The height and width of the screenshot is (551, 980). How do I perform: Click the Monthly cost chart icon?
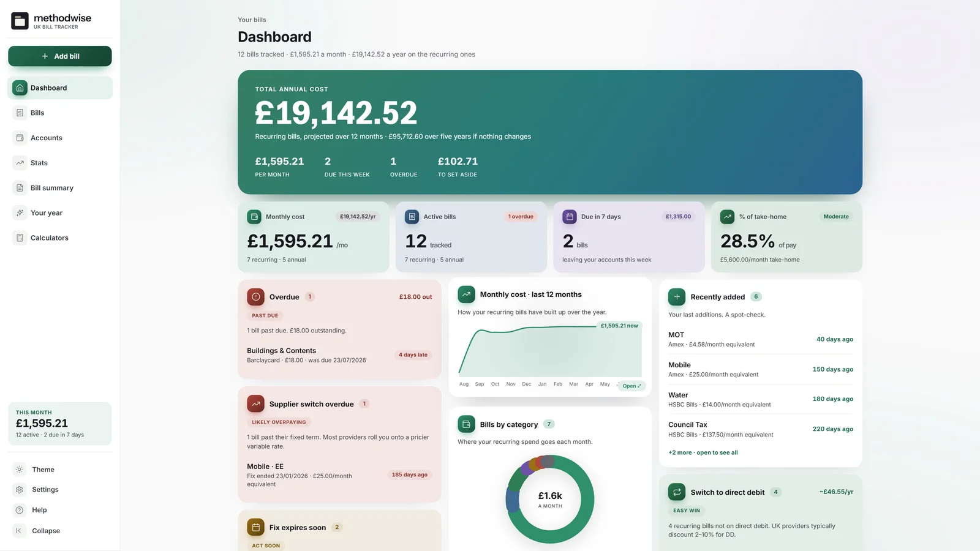point(467,294)
